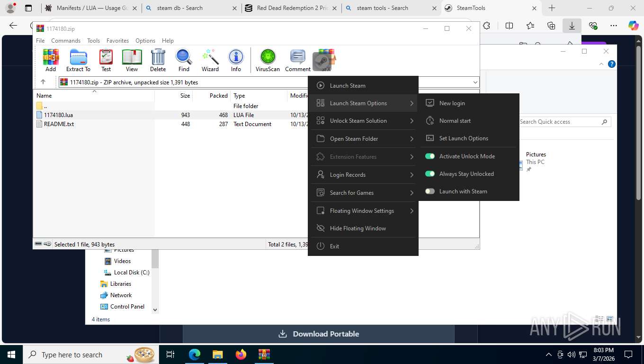Open browser settings ellipsis menu
644x364 pixels.
[x=613, y=26]
